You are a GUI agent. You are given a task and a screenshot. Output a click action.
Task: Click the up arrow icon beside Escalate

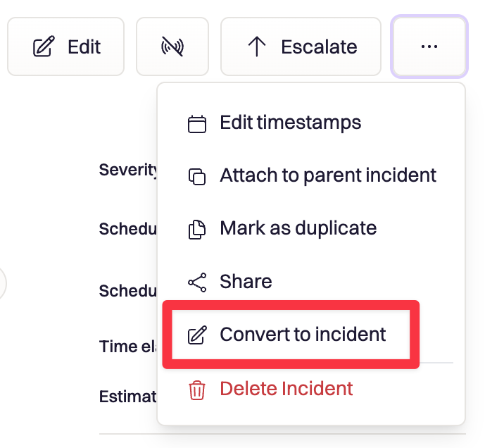tap(257, 46)
